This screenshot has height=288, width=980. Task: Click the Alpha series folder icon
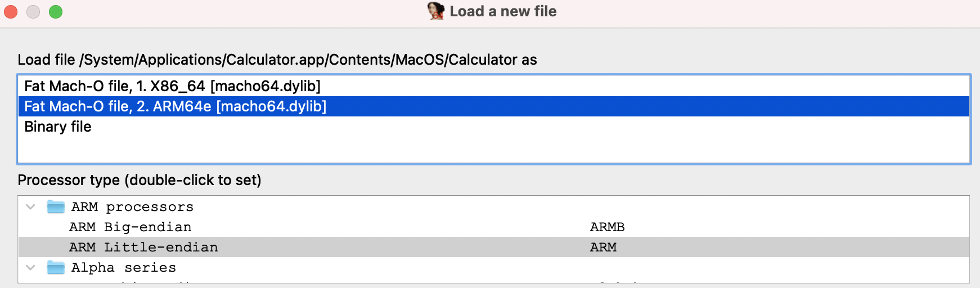pos(56,268)
